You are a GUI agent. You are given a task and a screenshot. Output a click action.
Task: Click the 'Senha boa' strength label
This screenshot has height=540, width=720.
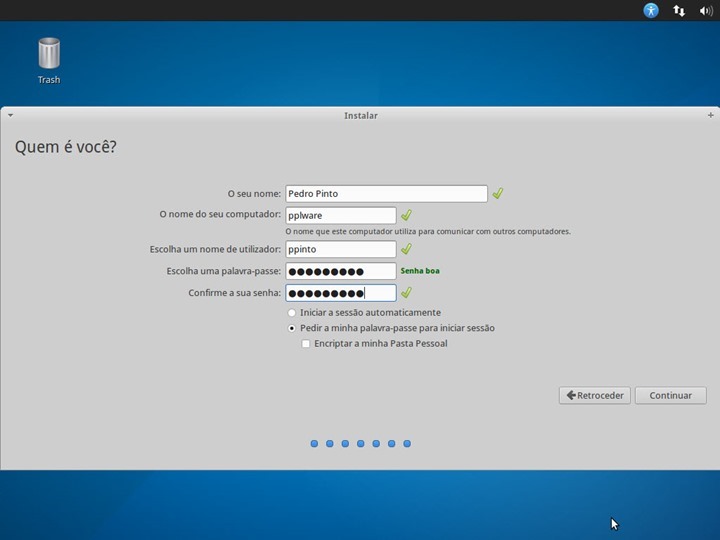click(420, 271)
